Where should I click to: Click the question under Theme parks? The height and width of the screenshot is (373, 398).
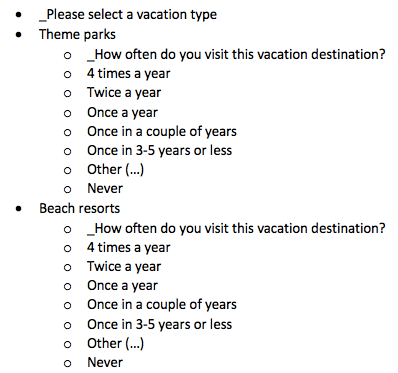tap(236, 55)
